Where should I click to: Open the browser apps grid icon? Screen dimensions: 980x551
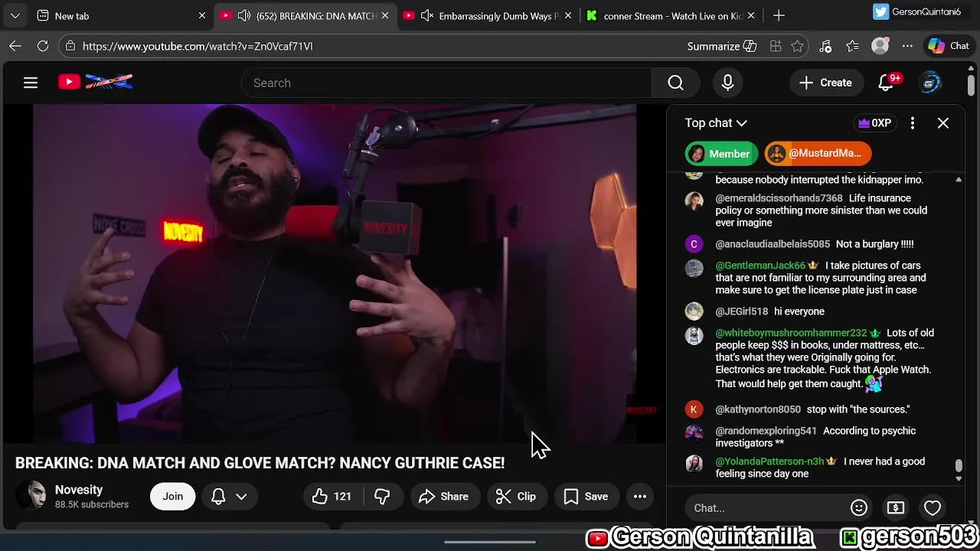776,46
